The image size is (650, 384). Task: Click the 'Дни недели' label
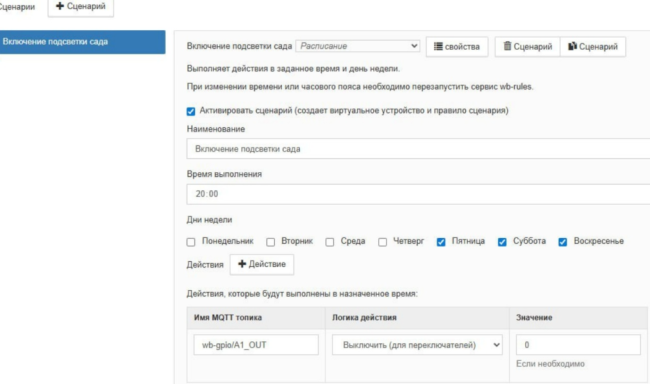tap(209, 220)
